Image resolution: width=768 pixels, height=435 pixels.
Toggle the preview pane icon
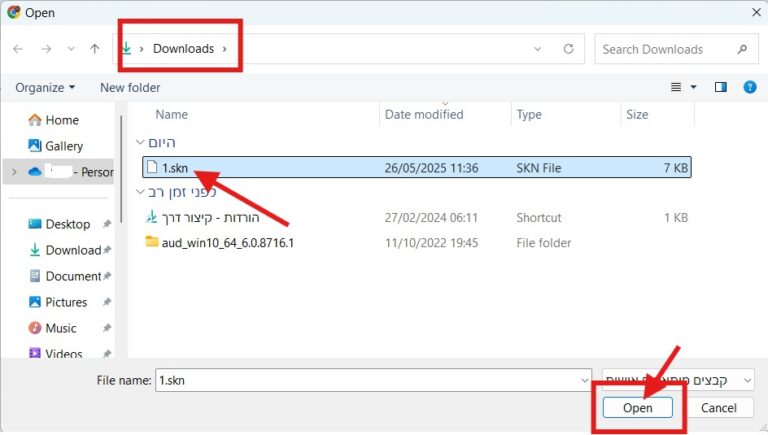[720, 88]
